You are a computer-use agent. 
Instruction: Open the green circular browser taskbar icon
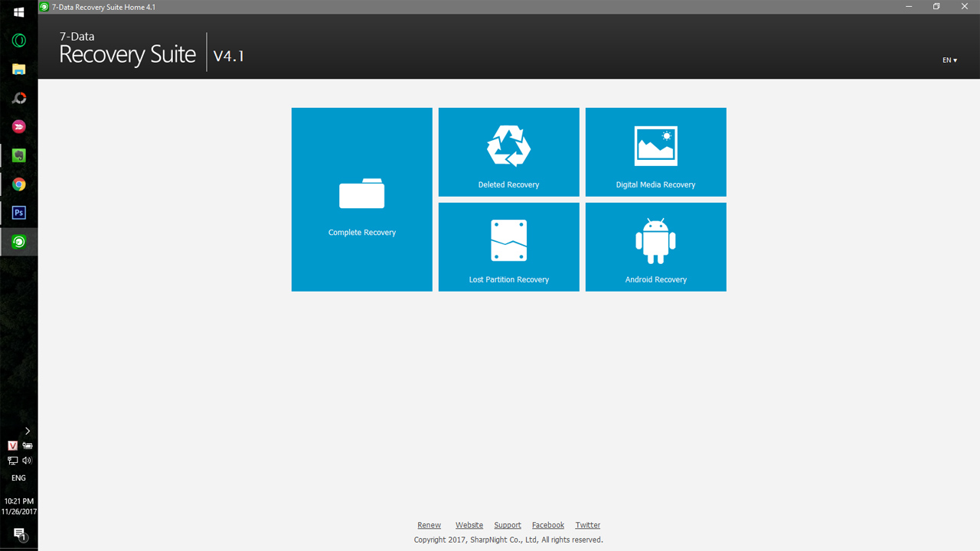19,41
